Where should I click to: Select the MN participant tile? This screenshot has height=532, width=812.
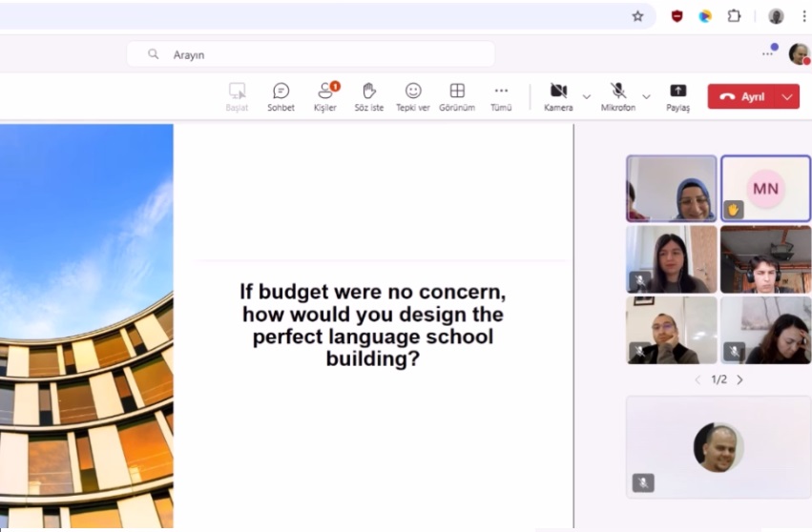(765, 189)
